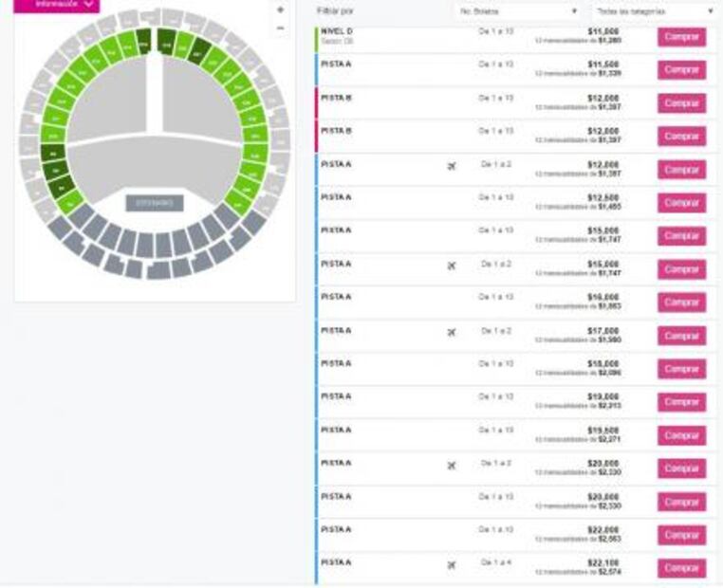
Task: Select the Escenario stage label on map
Action: [154, 203]
